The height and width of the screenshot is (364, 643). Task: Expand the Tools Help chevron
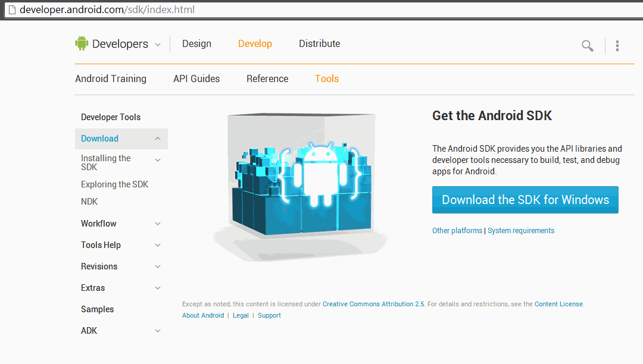[x=158, y=245]
